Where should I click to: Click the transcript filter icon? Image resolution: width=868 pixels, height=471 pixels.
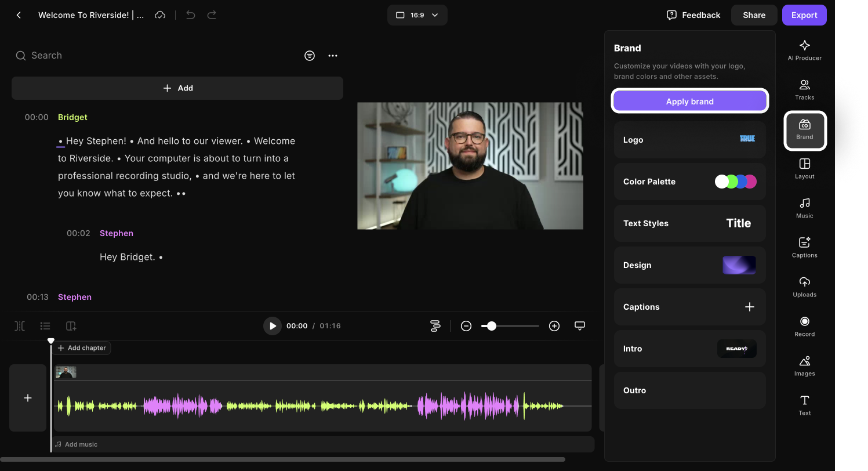[310, 56]
